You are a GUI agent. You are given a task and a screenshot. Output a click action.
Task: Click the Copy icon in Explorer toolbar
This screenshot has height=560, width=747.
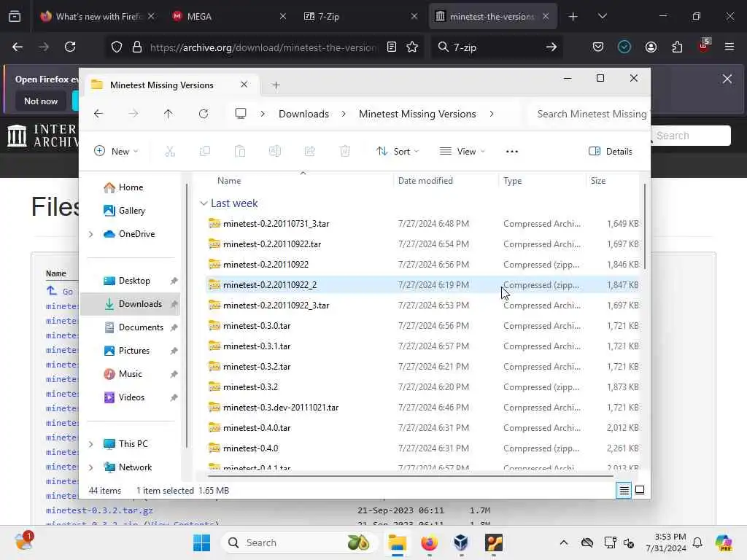pos(205,152)
